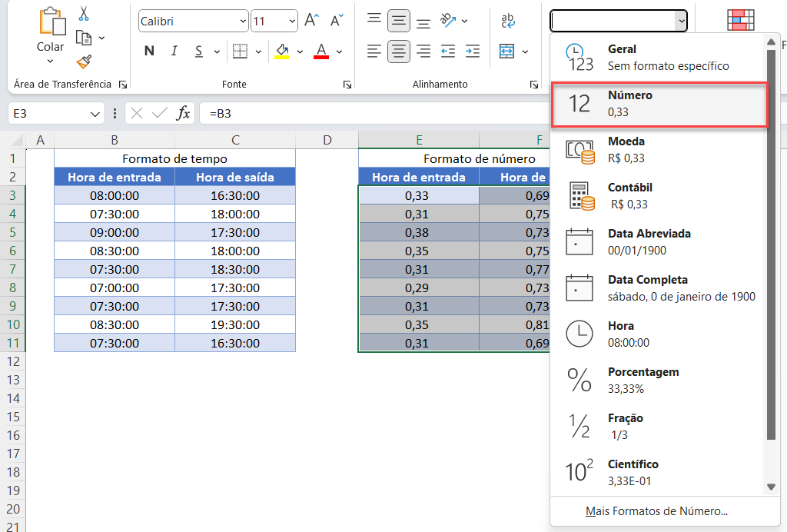Click the Wrap Text icon
Image resolution: width=787 pixels, height=532 pixels.
(507, 21)
